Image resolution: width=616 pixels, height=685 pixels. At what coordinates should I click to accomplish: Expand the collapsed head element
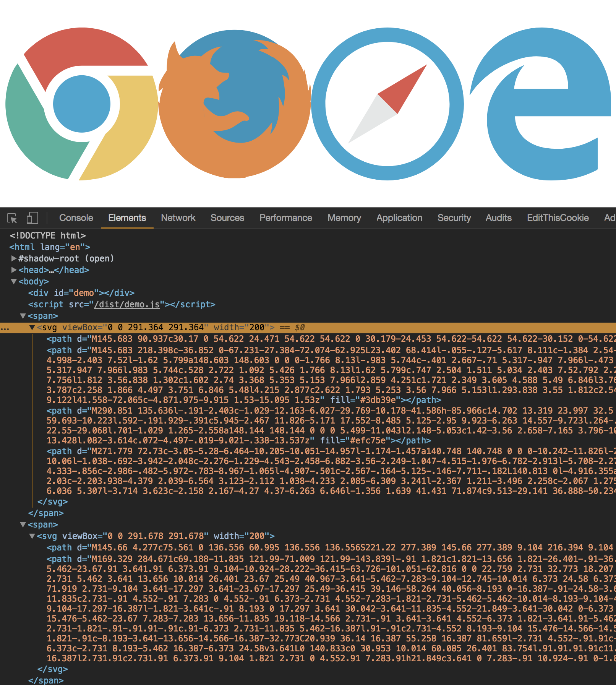14,270
